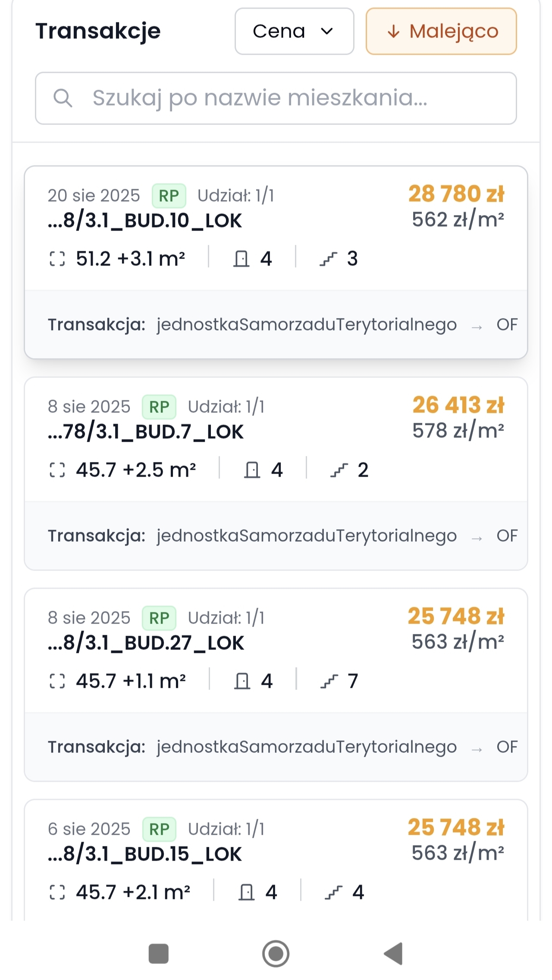Tap the RP badge on 20 sie 2025 transaction
This screenshot has width=552, height=980.
pos(169,196)
